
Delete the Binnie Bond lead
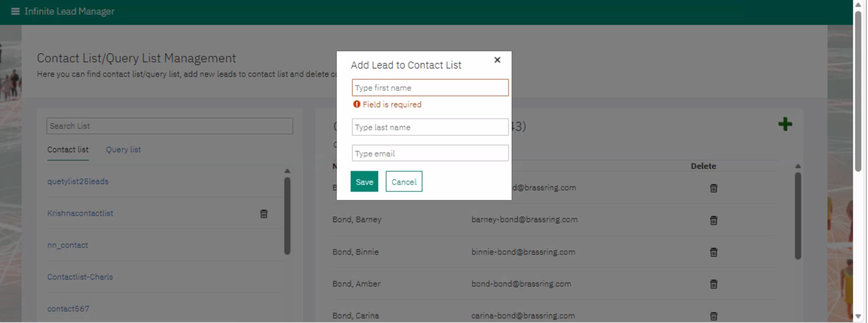click(713, 252)
